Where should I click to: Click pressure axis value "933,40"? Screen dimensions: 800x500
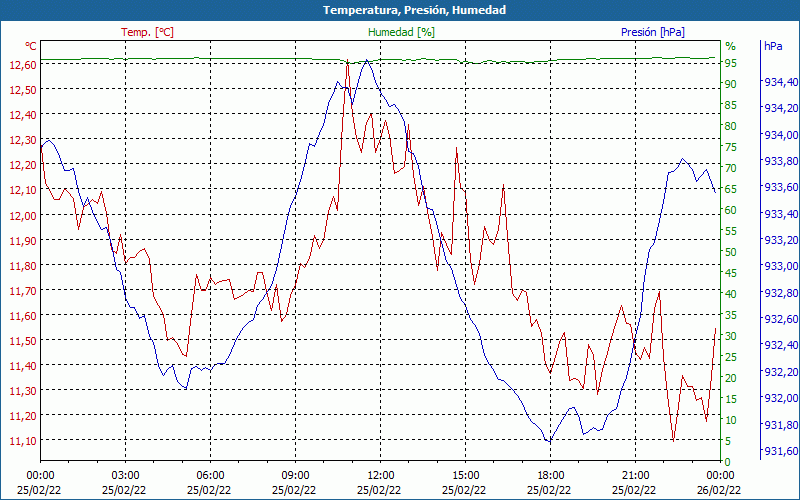[x=781, y=213]
